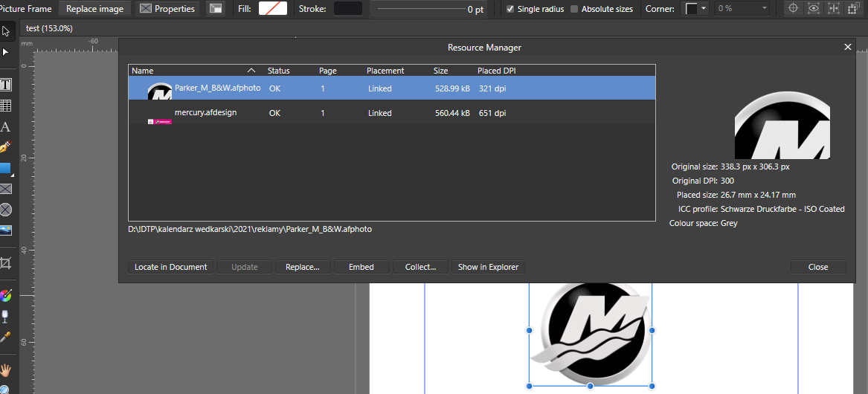The height and width of the screenshot is (394, 868).
Task: Select the Pen tool
Action: point(5,147)
